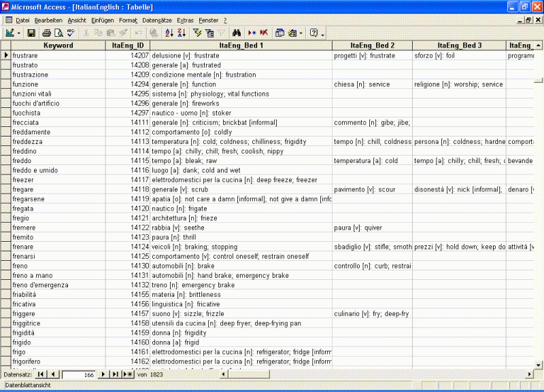Open the Einfügen menu
This screenshot has height=392, width=544.
(x=103, y=20)
